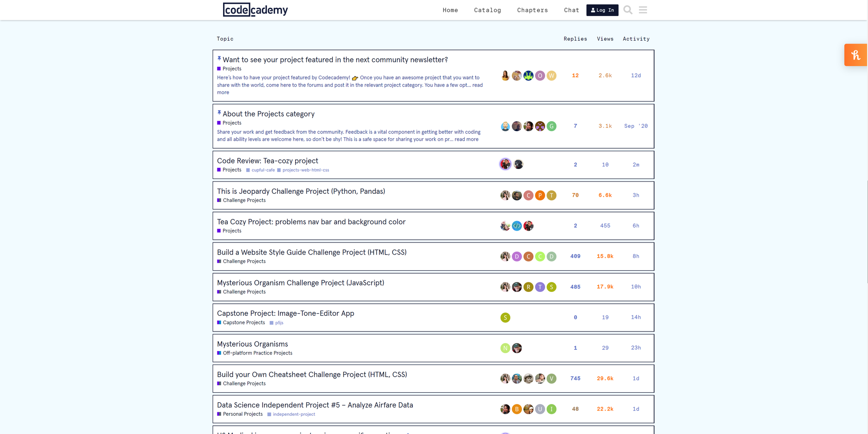Image resolution: width=868 pixels, height=434 pixels.
Task: Open avatar 'V' on Cheatsheet Challenge topic
Action: click(x=552, y=379)
